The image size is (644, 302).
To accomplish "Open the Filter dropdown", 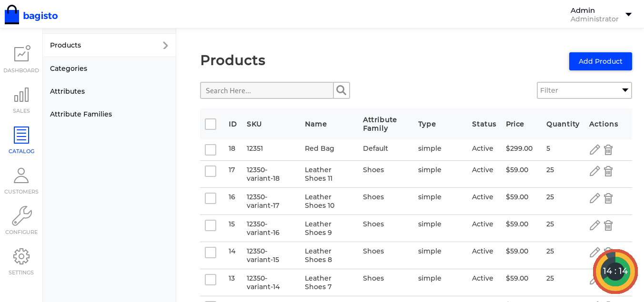I will (584, 90).
